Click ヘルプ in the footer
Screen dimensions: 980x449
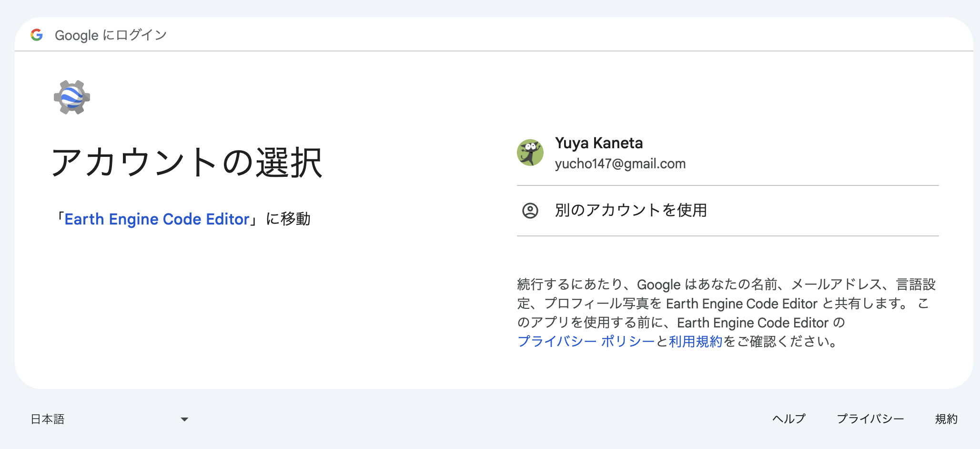pyautogui.click(x=789, y=419)
